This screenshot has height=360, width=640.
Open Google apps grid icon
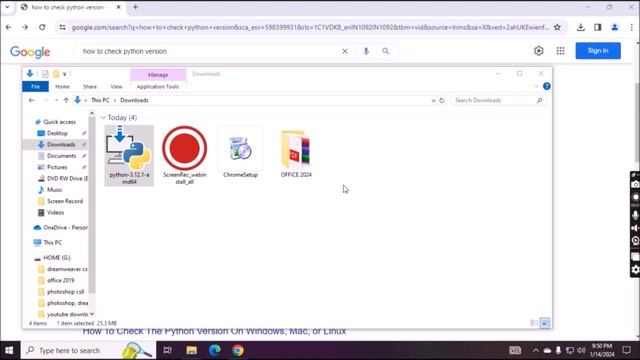560,51
